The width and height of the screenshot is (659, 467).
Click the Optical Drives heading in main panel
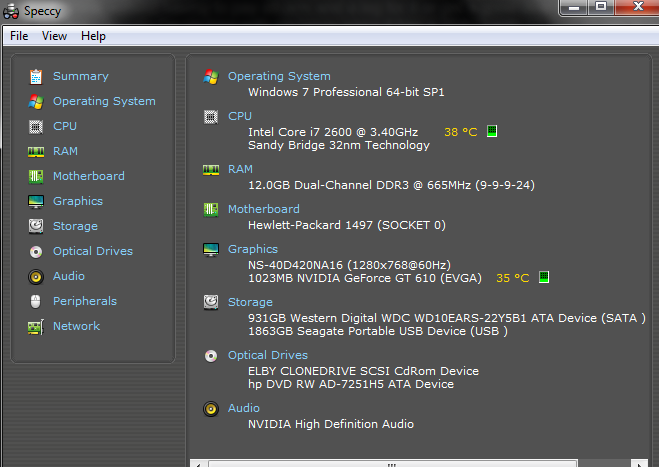click(268, 356)
